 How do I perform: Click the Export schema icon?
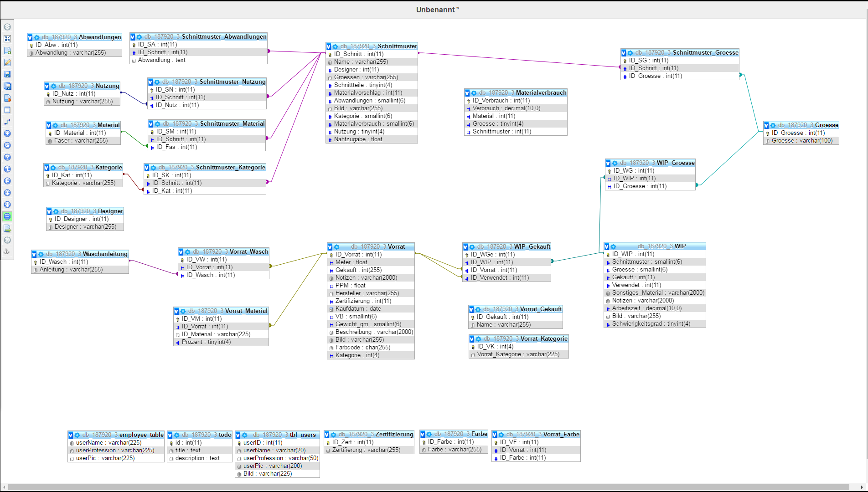pos(7,228)
